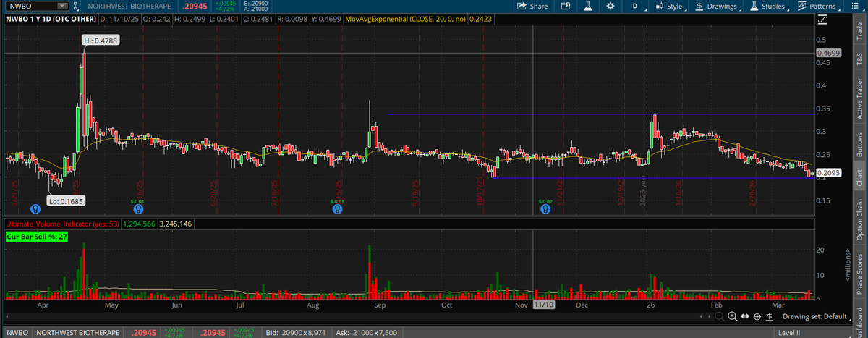Image resolution: width=868 pixels, height=338 pixels.
Task: Click the Bid .20900 x 8,971 in bottom bar
Action: [294, 332]
